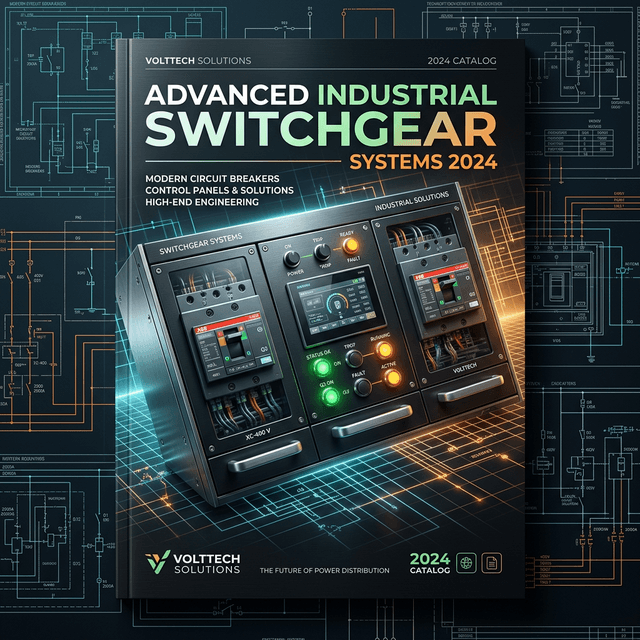640x640 pixels.
Task: Click the middle panel drawer handle
Action: point(372,420)
